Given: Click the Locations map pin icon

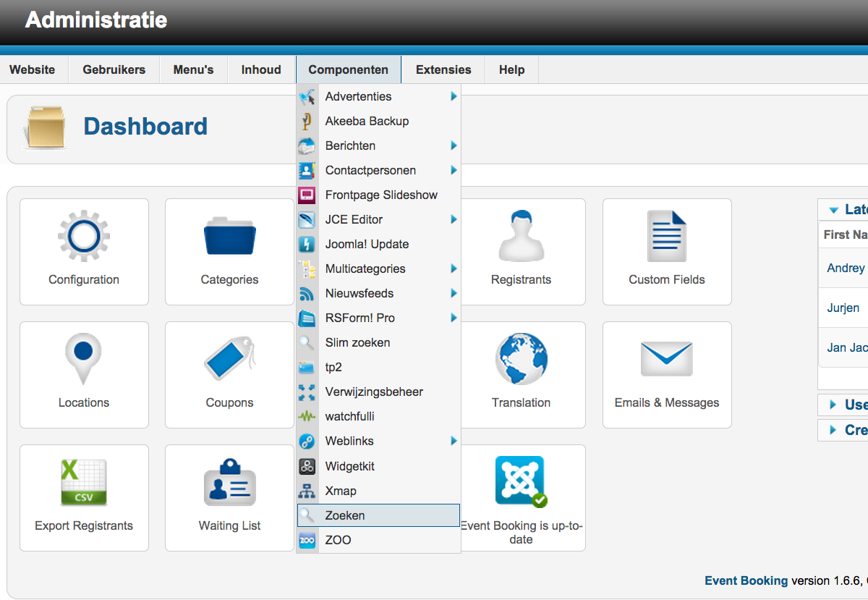Looking at the screenshot, I should pyautogui.click(x=84, y=359).
